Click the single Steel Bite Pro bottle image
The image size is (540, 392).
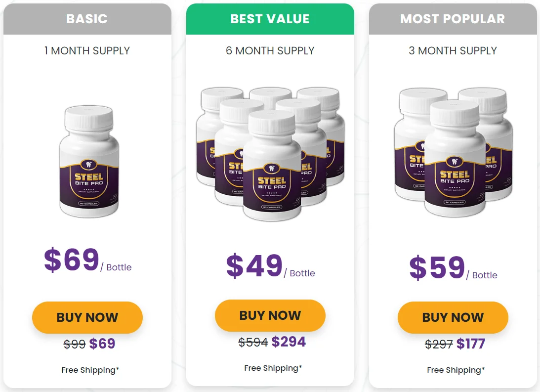point(89,162)
